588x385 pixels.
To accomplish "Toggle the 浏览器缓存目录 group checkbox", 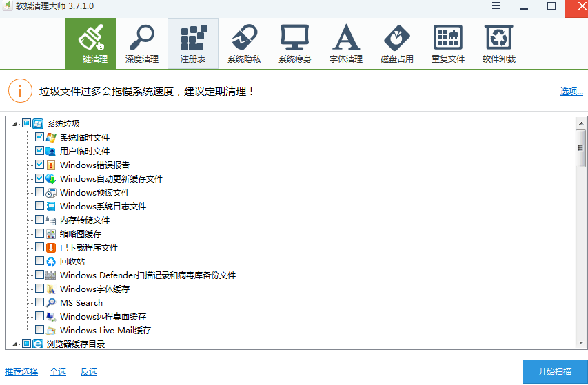I will click(x=26, y=343).
